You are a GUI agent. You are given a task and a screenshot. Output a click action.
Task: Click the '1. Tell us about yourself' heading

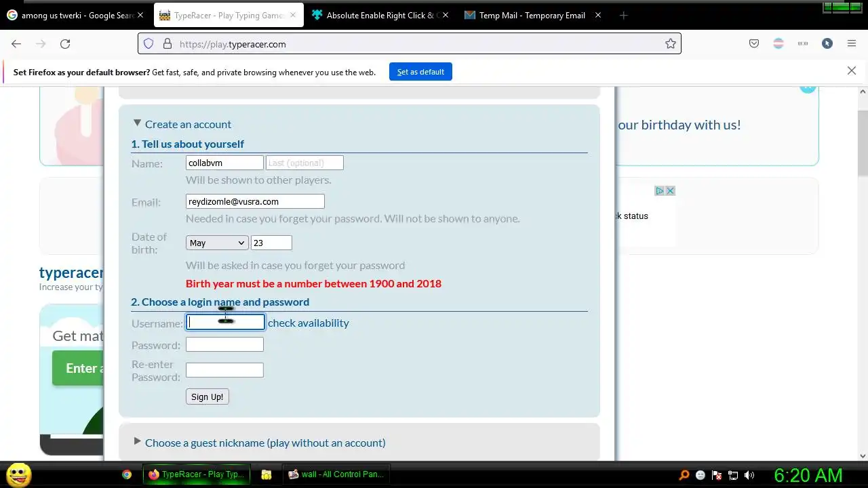coord(188,144)
